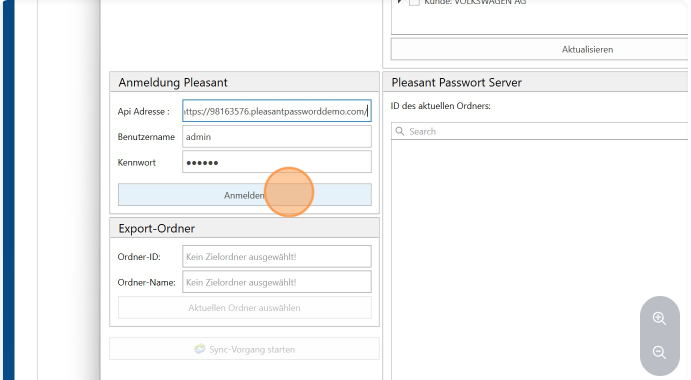Click the Ordner-ID field
Viewport: 691px width, 380px height.
(x=277, y=257)
